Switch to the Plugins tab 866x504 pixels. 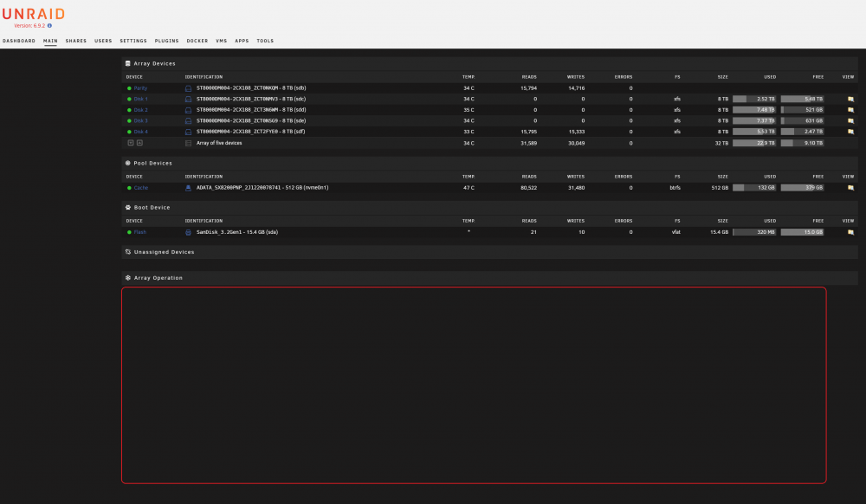(x=166, y=41)
